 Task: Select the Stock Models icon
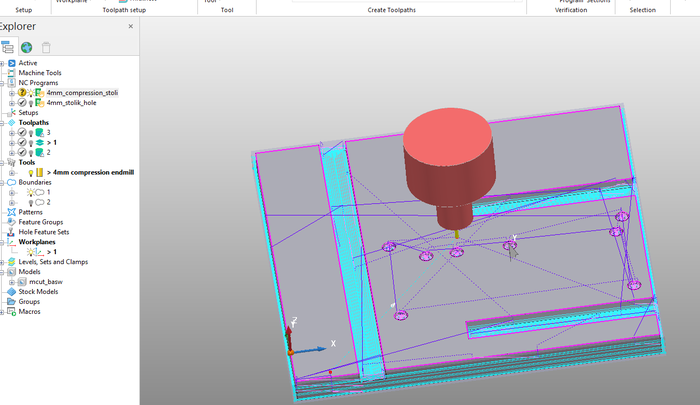[x=11, y=292]
